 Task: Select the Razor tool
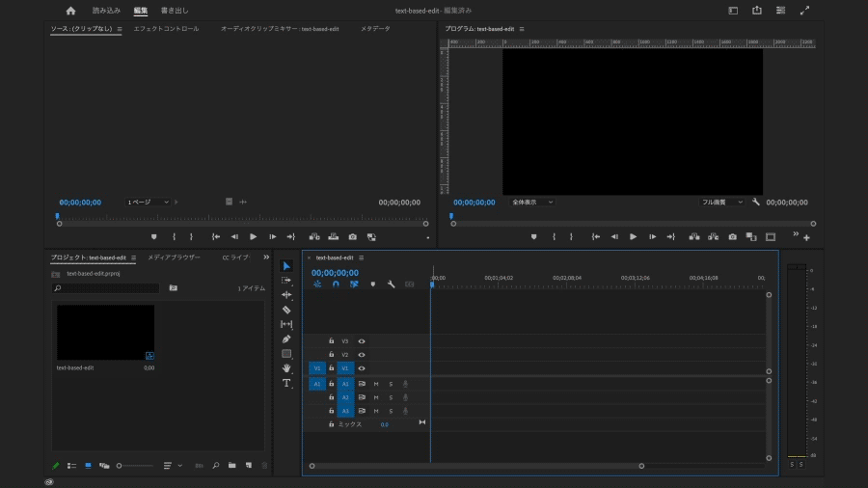[x=286, y=310]
